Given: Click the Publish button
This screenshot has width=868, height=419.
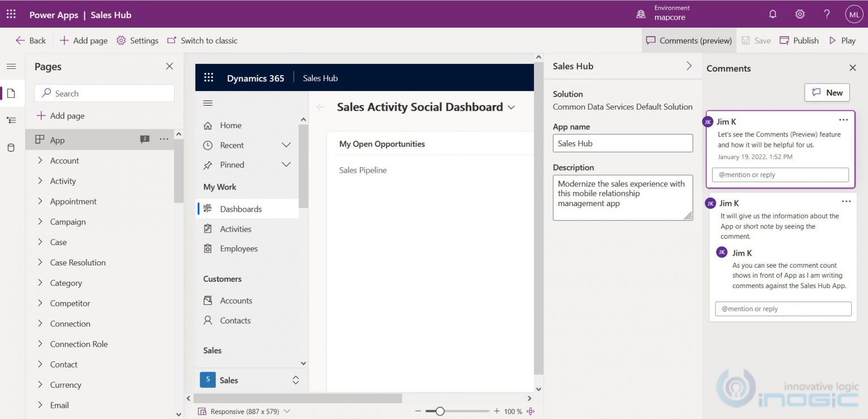Looking at the screenshot, I should [x=798, y=40].
